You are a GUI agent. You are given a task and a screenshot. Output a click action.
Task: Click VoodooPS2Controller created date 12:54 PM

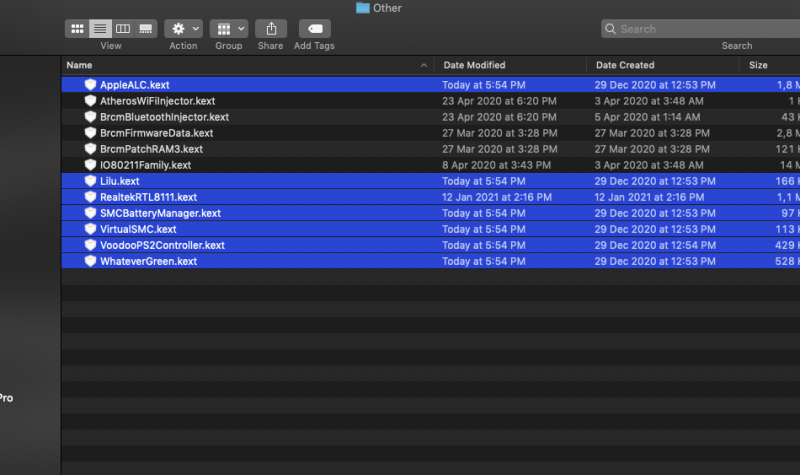point(655,245)
